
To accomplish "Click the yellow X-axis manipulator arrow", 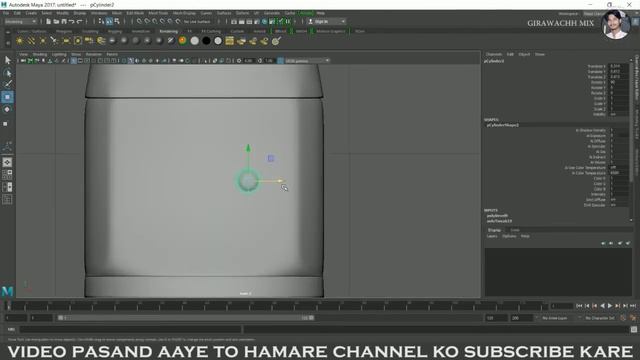I will 281,180.
